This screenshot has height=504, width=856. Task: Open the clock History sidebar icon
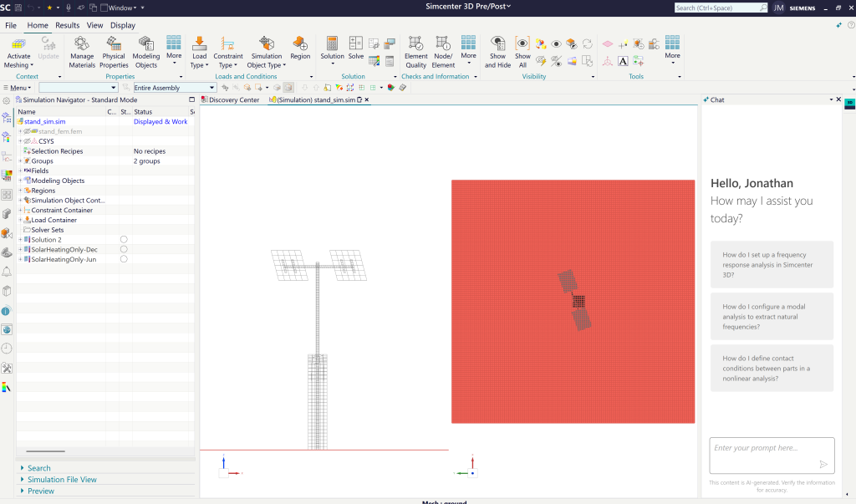click(x=7, y=349)
